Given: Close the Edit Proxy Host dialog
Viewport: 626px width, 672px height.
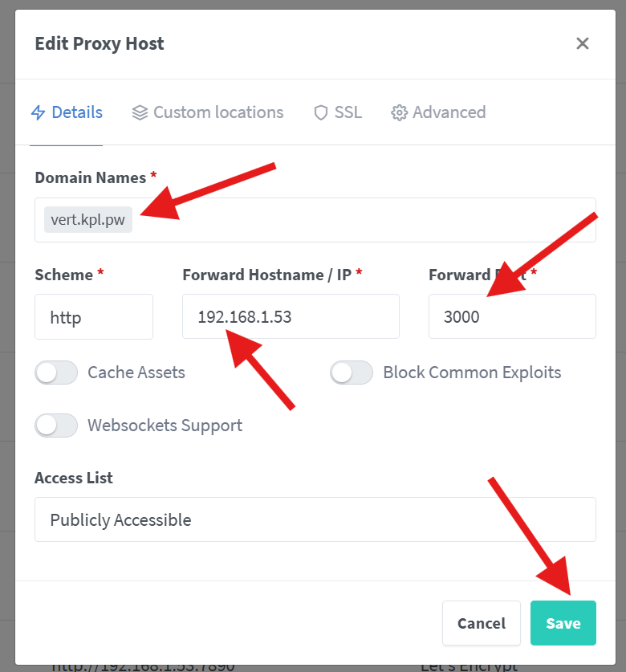Looking at the screenshot, I should (x=583, y=43).
